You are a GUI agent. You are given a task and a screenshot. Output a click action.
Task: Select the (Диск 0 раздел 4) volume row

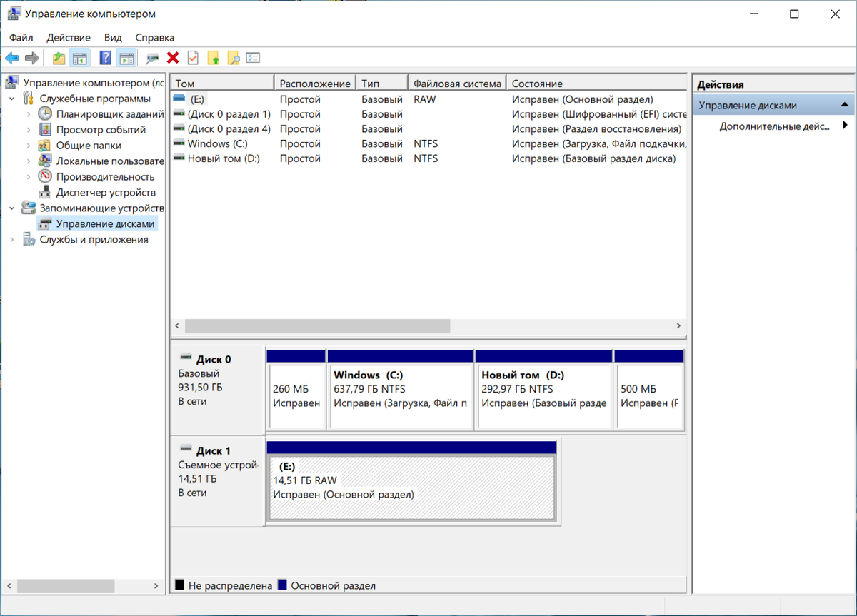click(429, 129)
